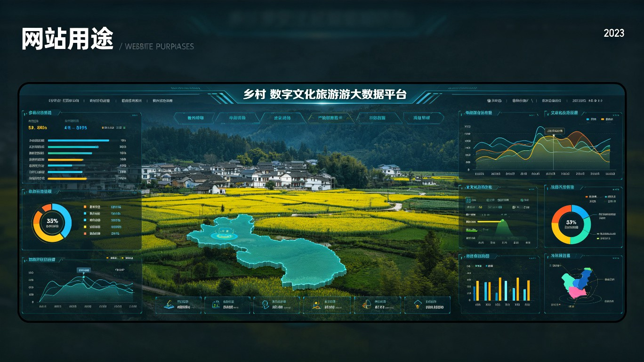The image size is (644, 362).
Task: Select the first tab below the platform title
Action: tap(194, 118)
